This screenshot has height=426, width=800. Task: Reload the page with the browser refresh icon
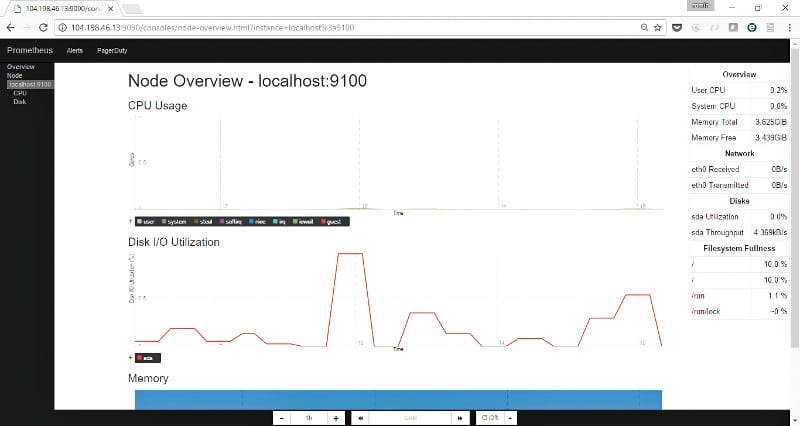click(x=43, y=28)
